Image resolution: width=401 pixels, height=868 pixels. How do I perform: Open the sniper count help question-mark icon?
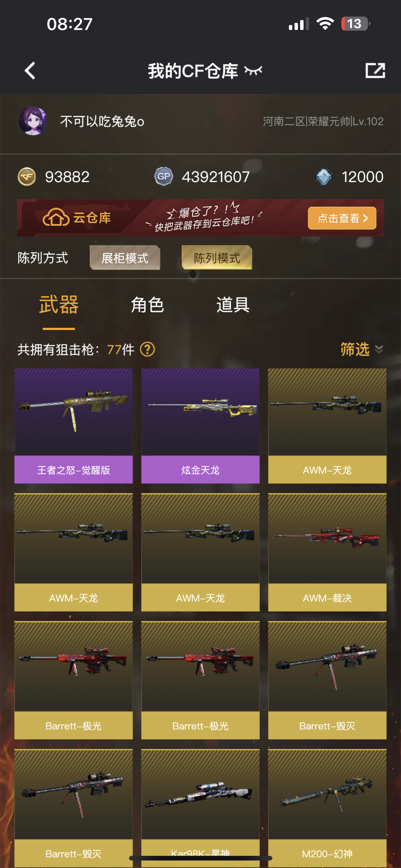coord(147,349)
